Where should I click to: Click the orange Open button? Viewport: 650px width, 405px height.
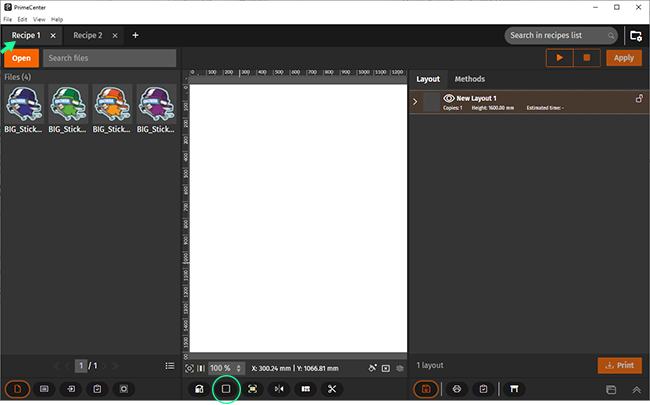point(21,58)
